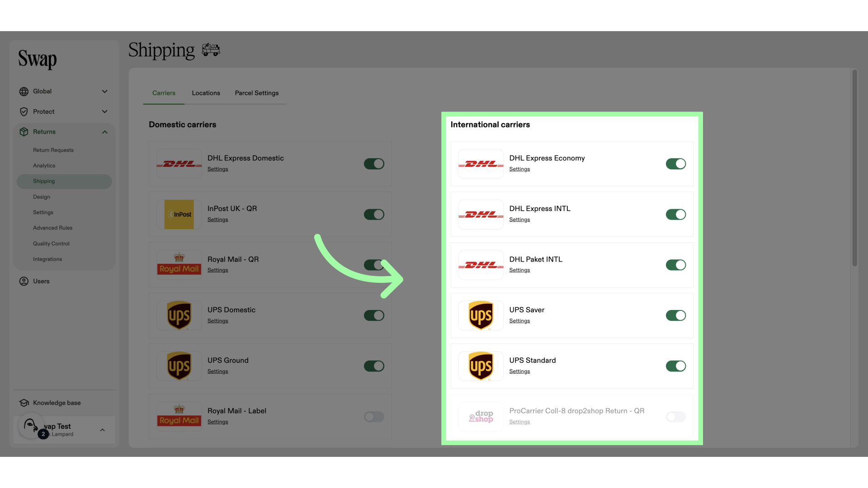Click the Swap logo in the sidebar
868x488 pixels.
pos(38,59)
